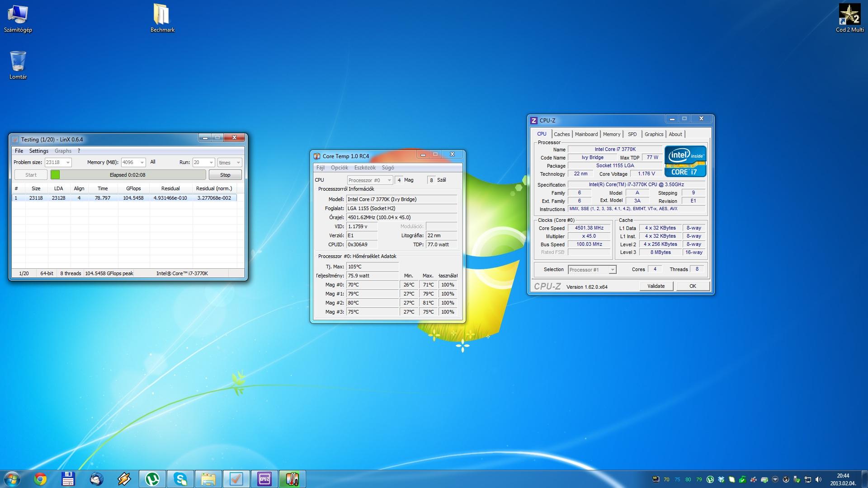Open Core Temp Opciók menu
The height and width of the screenshot is (488, 868).
tap(340, 168)
